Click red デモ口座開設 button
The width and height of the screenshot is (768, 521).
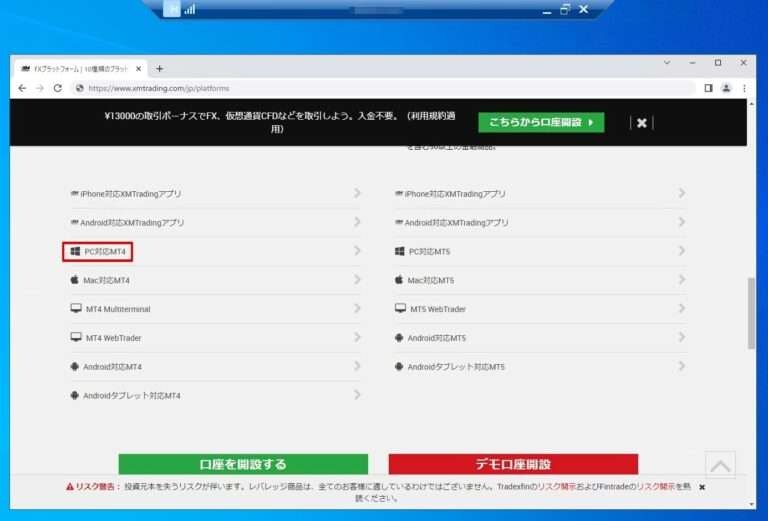click(x=513, y=464)
